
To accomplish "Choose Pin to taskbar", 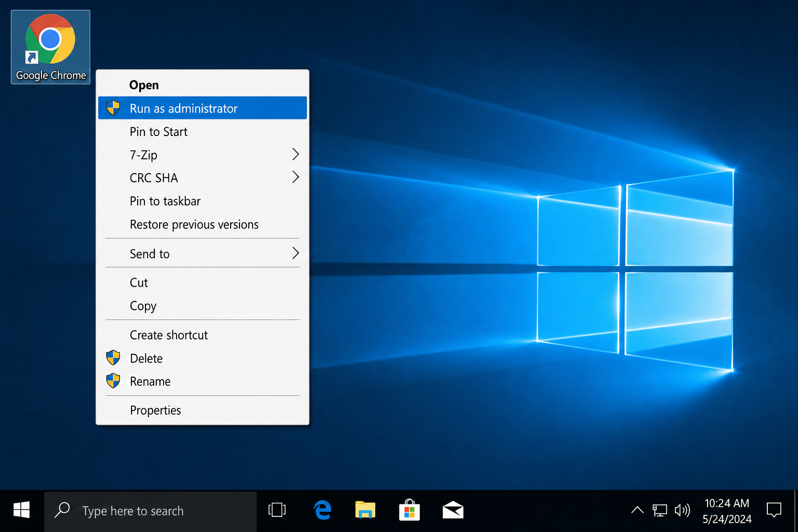I will click(x=203, y=201).
